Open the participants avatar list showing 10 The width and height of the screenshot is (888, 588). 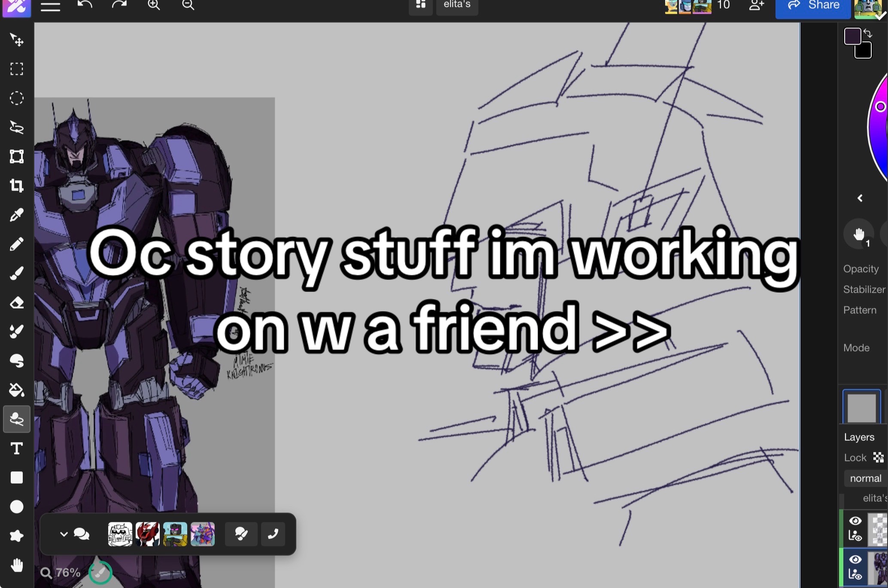click(697, 6)
